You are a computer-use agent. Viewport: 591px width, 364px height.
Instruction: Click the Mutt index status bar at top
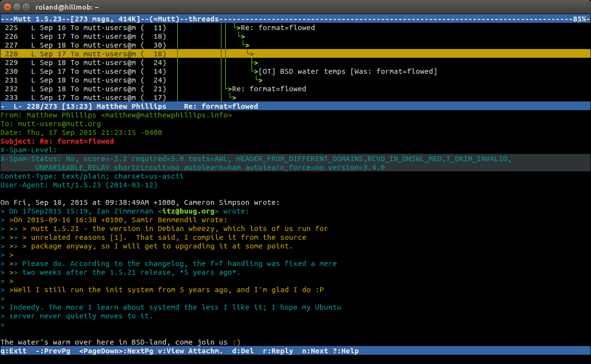click(295, 19)
